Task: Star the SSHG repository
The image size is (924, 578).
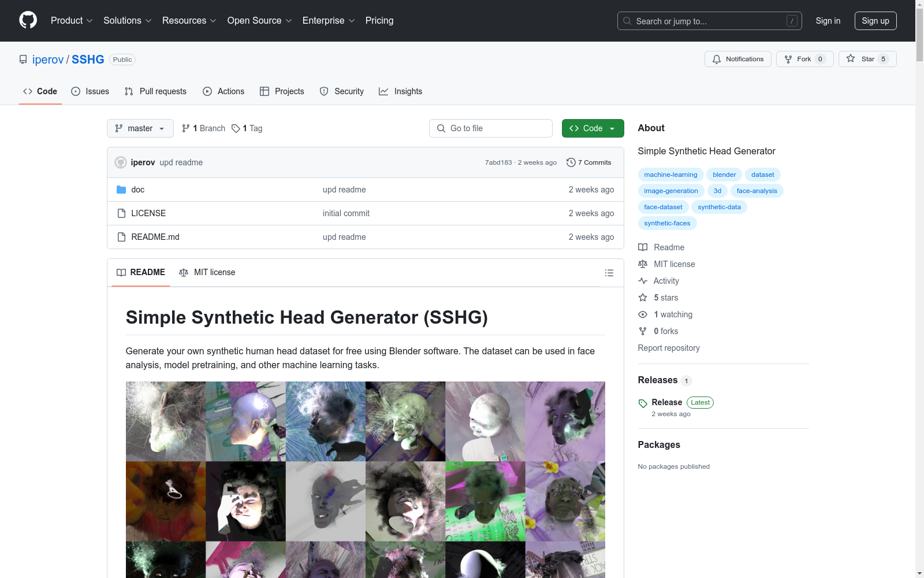Action: coord(867,59)
